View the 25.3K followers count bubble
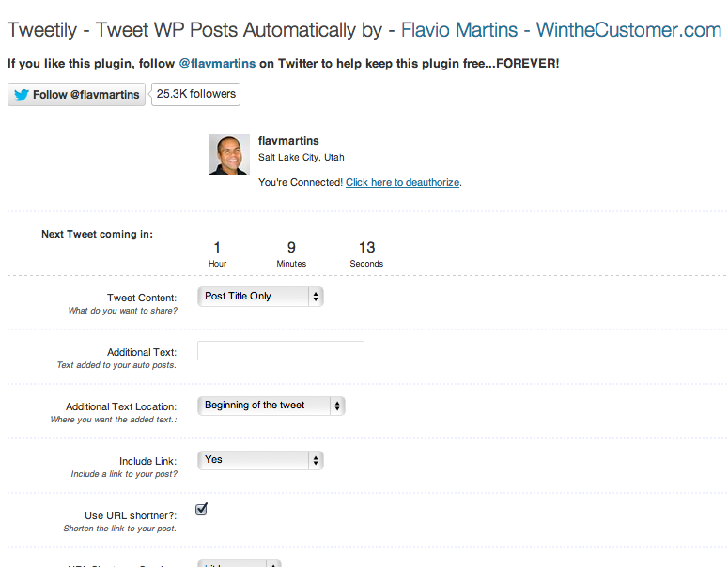The image size is (728, 567). pos(195,94)
